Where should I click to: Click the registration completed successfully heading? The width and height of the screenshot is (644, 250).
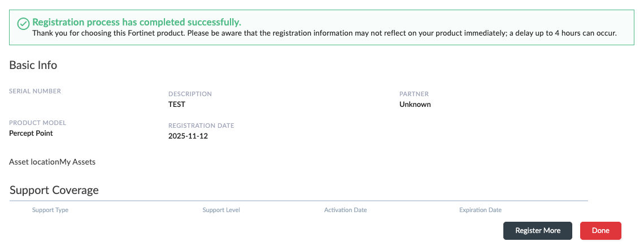click(137, 23)
